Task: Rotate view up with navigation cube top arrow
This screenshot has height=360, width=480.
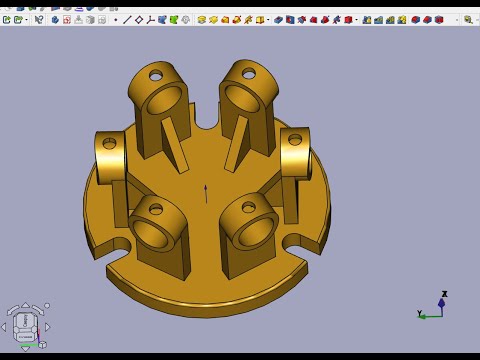Action: [26, 305]
